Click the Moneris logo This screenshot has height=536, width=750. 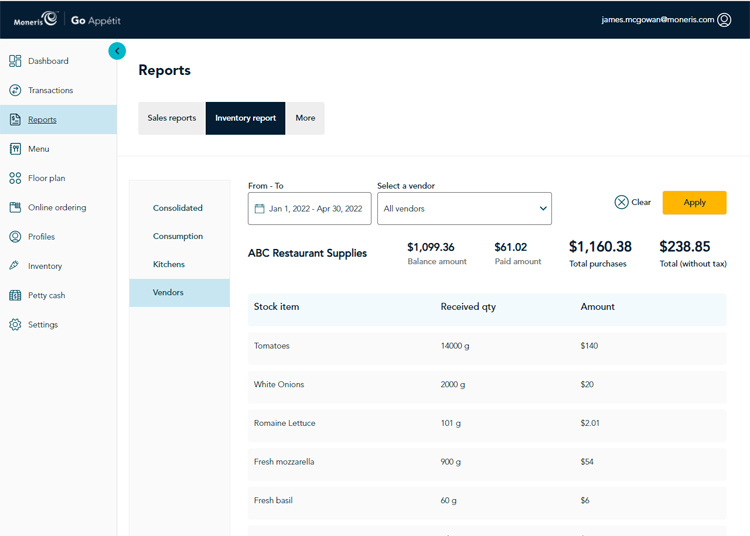tap(35, 20)
